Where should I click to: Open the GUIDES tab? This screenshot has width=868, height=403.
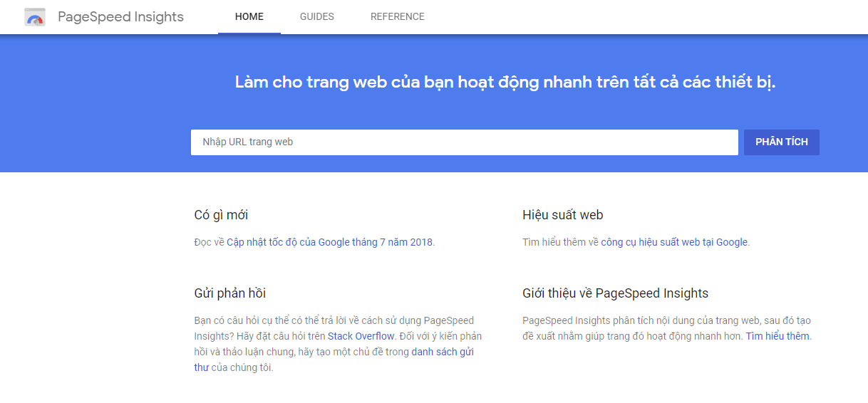[317, 17]
